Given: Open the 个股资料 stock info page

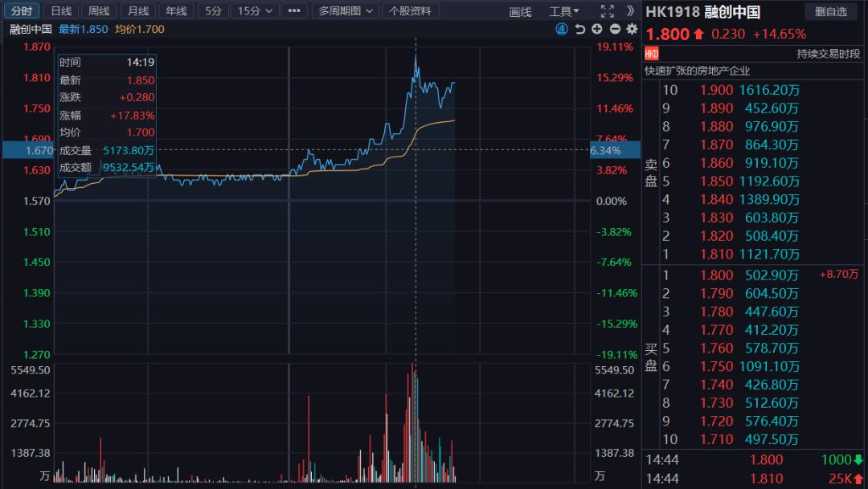Looking at the screenshot, I should coord(410,11).
